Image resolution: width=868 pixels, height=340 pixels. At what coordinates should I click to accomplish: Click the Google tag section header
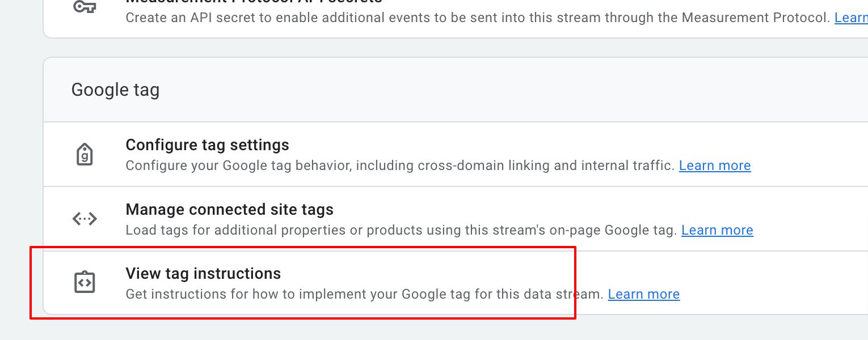tap(115, 90)
